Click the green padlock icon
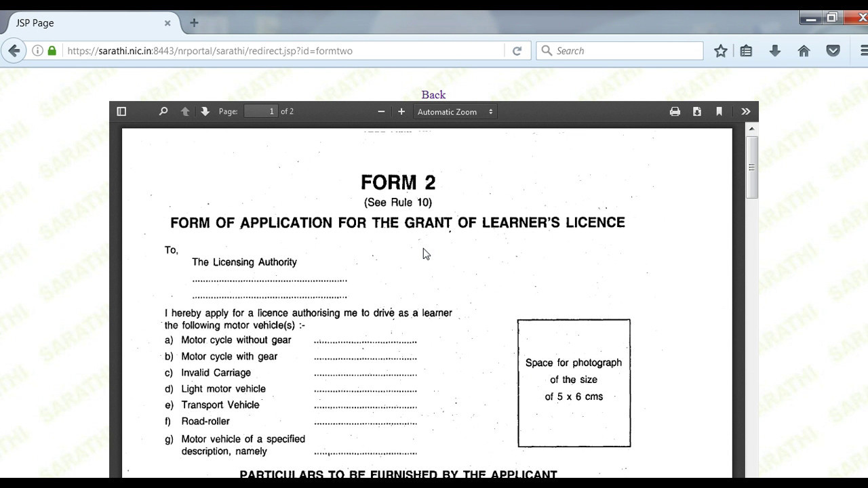This screenshot has height=488, width=868. click(52, 51)
